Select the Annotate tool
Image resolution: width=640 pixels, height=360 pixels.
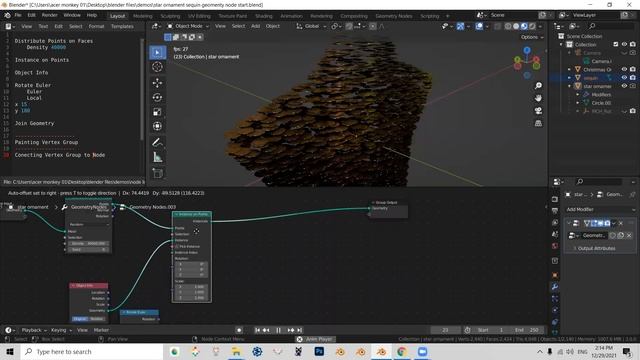[157, 142]
